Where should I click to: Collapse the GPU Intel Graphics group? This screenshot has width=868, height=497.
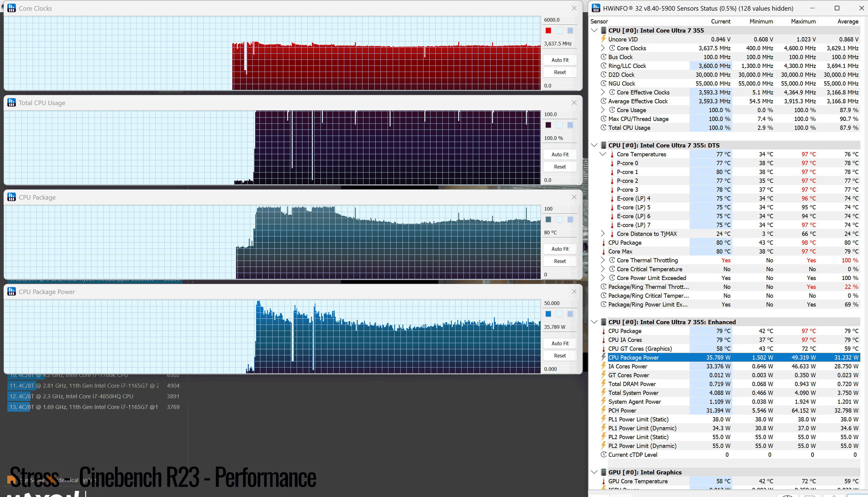(x=594, y=472)
